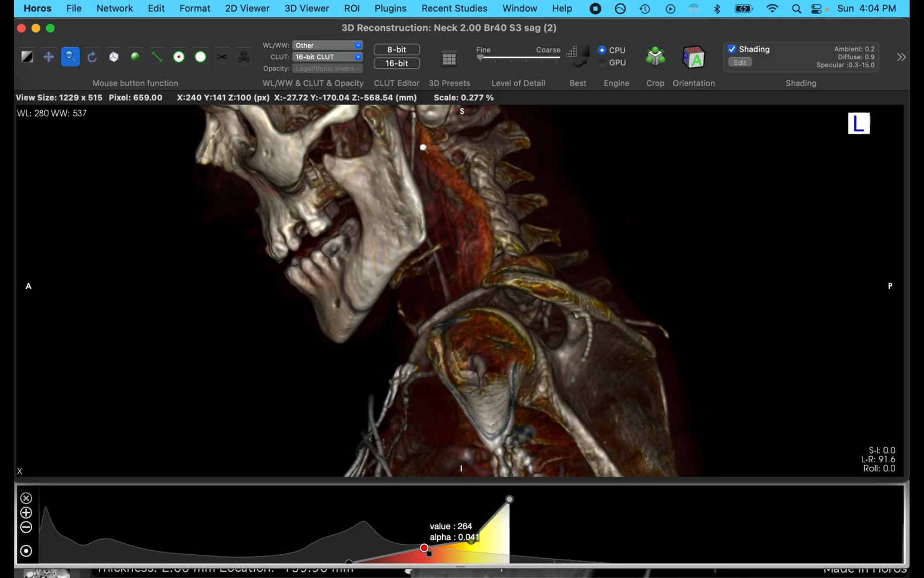Open the Orientation cube tool
This screenshot has width=924, height=578.
(693, 57)
